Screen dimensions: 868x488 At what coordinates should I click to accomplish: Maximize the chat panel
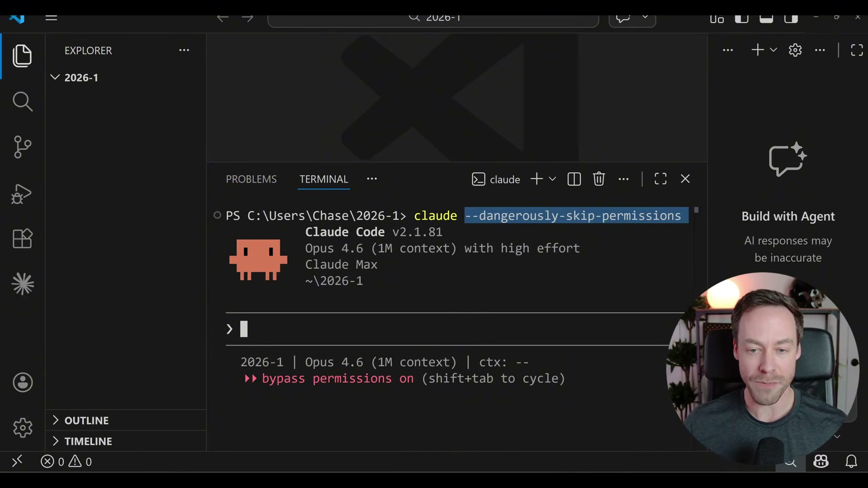(x=857, y=50)
